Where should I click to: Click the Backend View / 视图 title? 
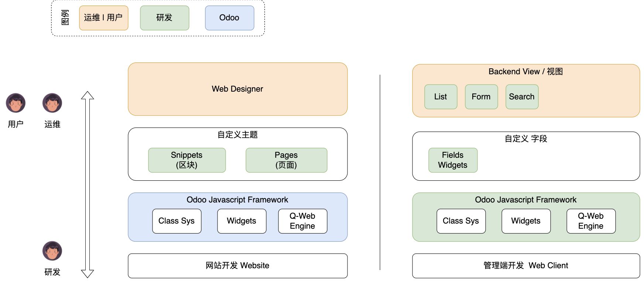tap(526, 72)
